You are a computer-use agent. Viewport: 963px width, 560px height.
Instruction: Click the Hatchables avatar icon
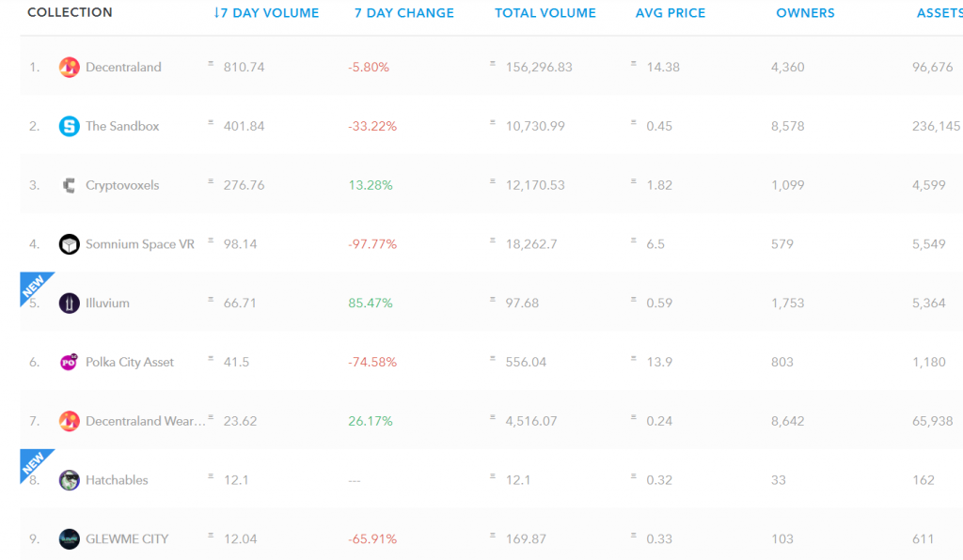(x=69, y=480)
